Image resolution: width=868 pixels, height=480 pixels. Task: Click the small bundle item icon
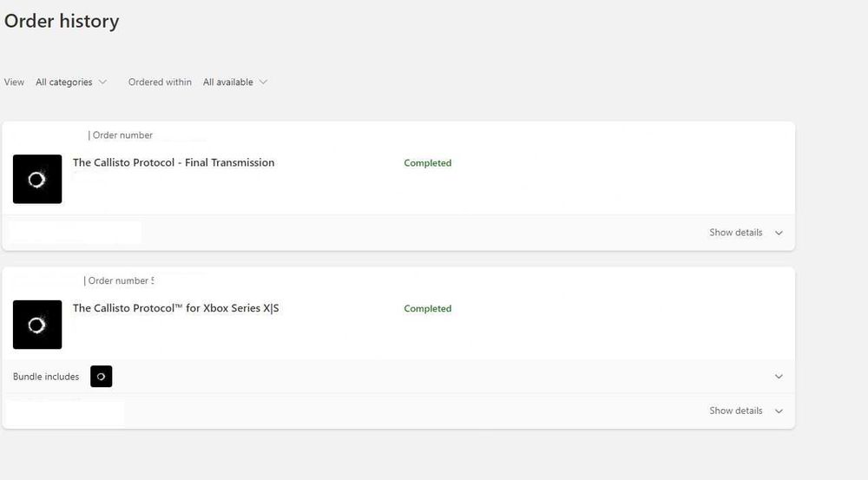point(102,377)
